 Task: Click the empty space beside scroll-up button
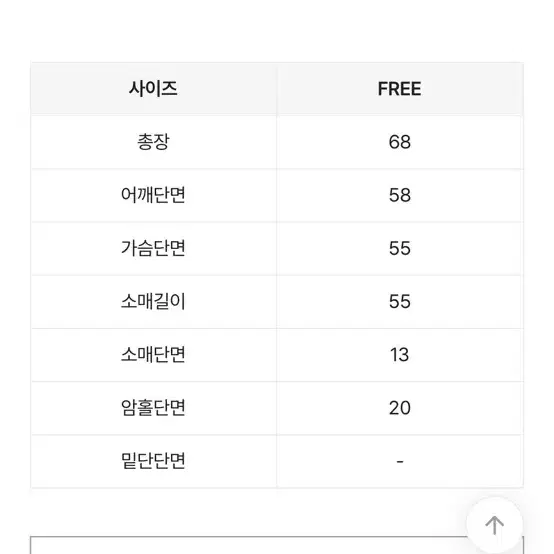(x=247, y=512)
